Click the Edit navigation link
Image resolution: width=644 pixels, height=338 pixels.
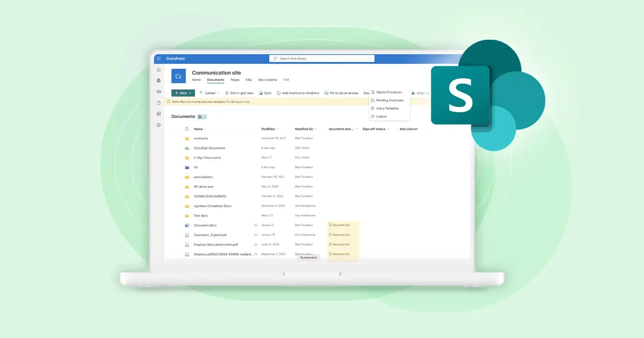pos(286,80)
